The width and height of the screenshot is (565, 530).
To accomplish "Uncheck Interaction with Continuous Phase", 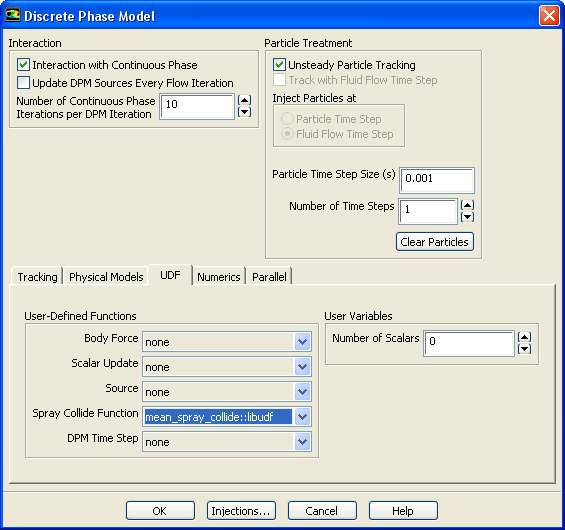I will coord(23,65).
